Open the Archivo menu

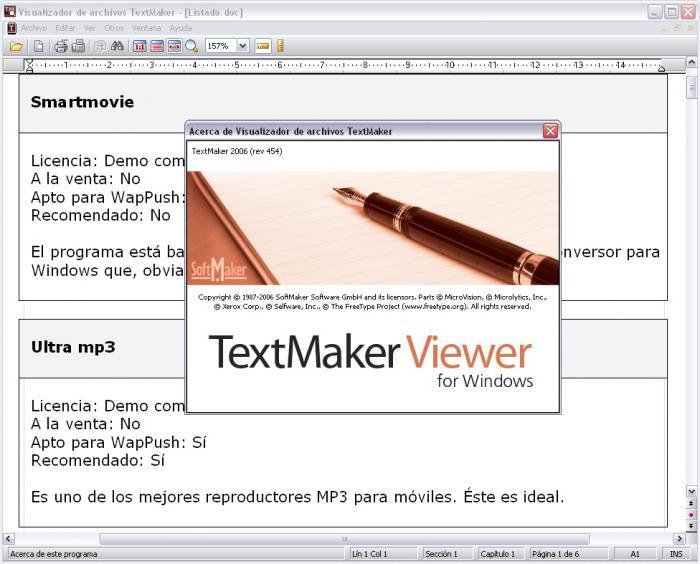pos(33,28)
